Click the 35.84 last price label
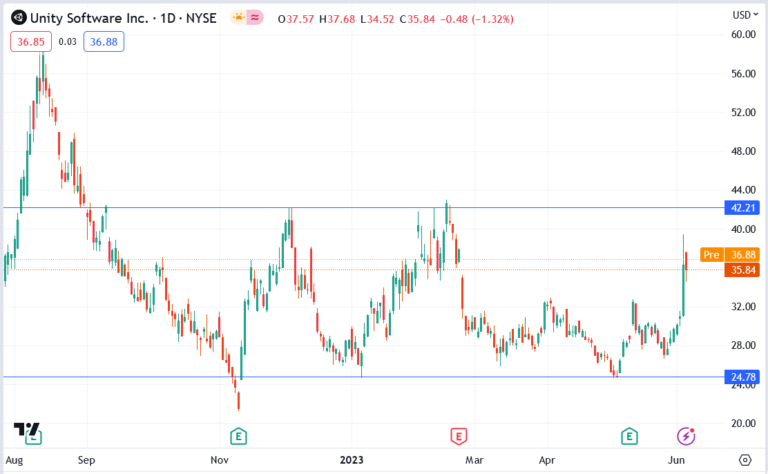768x474 pixels. tap(741, 270)
